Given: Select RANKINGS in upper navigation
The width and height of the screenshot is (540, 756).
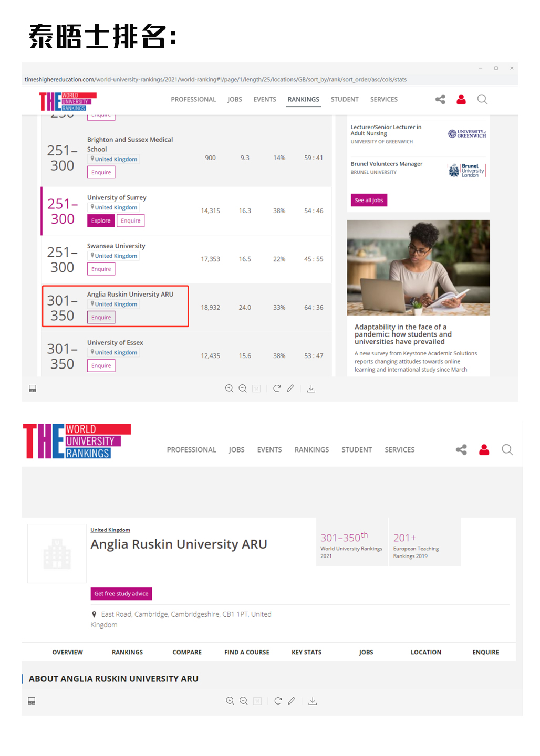Looking at the screenshot, I should click(304, 99).
